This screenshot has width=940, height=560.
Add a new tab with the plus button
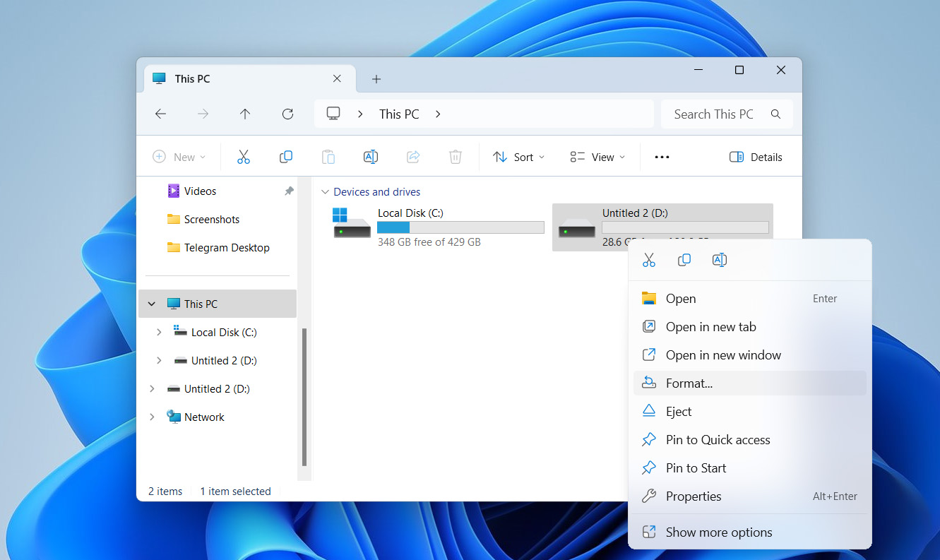[x=376, y=79]
